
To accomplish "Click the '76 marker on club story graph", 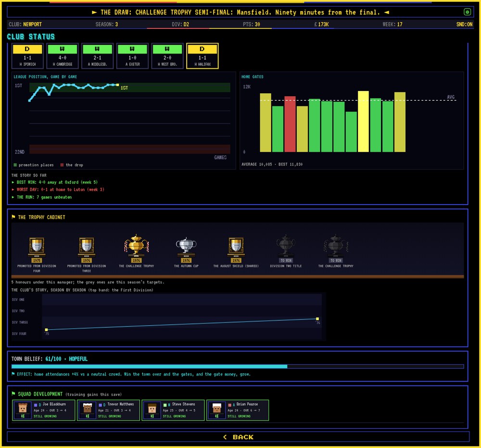I will click(317, 319).
